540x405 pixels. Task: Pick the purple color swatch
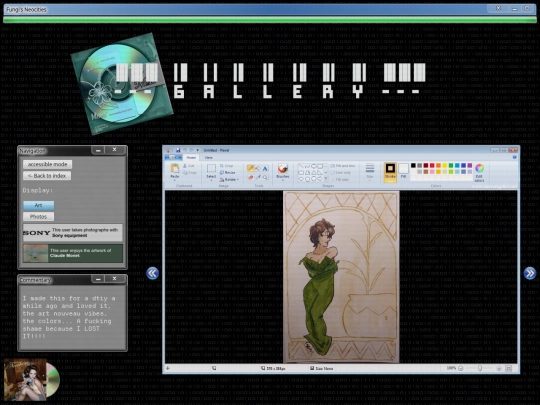pyautogui.click(x=470, y=166)
